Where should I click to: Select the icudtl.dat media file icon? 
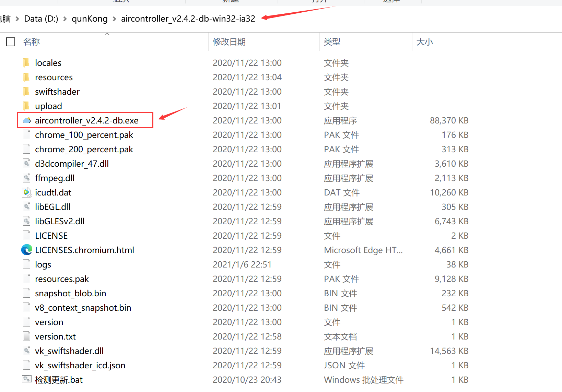(27, 192)
